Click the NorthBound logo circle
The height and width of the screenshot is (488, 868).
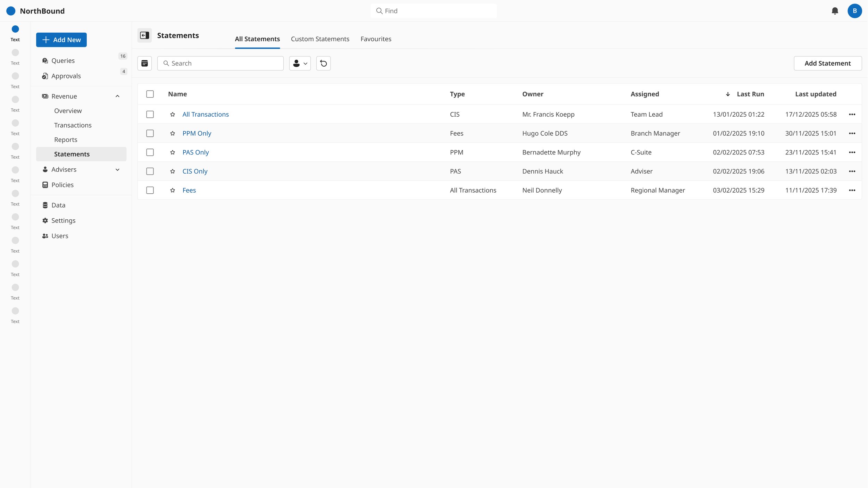pyautogui.click(x=11, y=11)
